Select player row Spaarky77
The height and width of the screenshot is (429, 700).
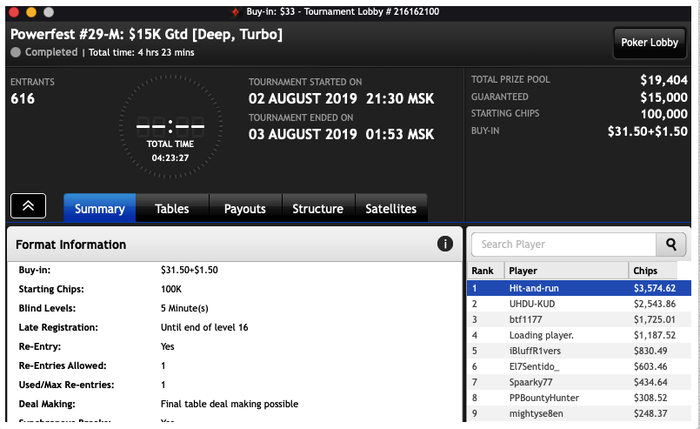579,382
